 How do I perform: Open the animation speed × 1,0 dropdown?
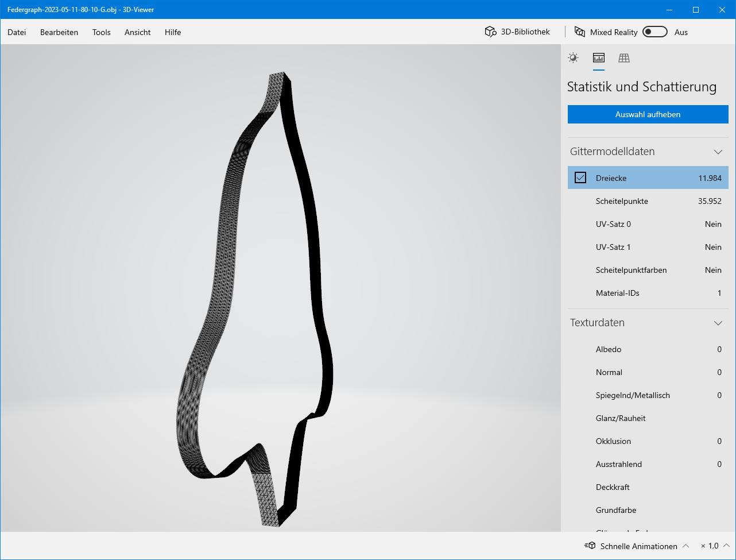[x=714, y=546]
